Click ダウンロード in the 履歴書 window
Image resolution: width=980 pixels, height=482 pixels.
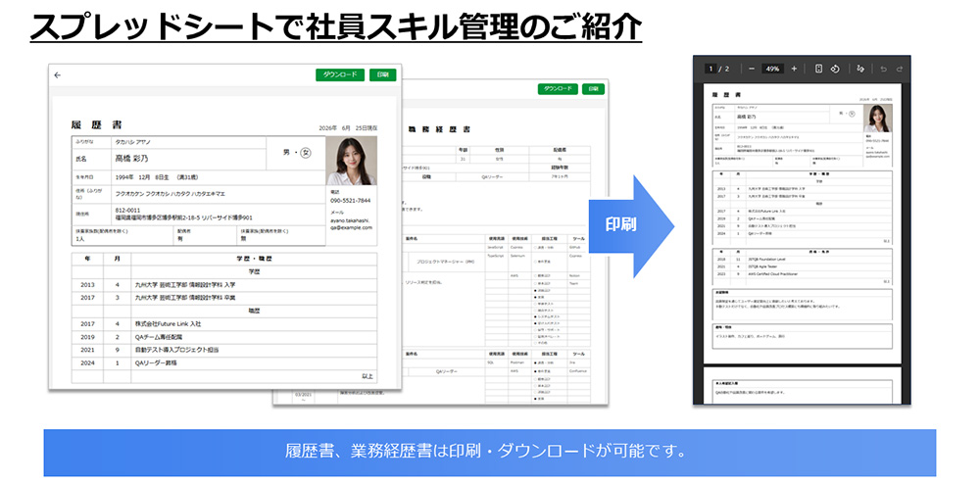pos(340,74)
